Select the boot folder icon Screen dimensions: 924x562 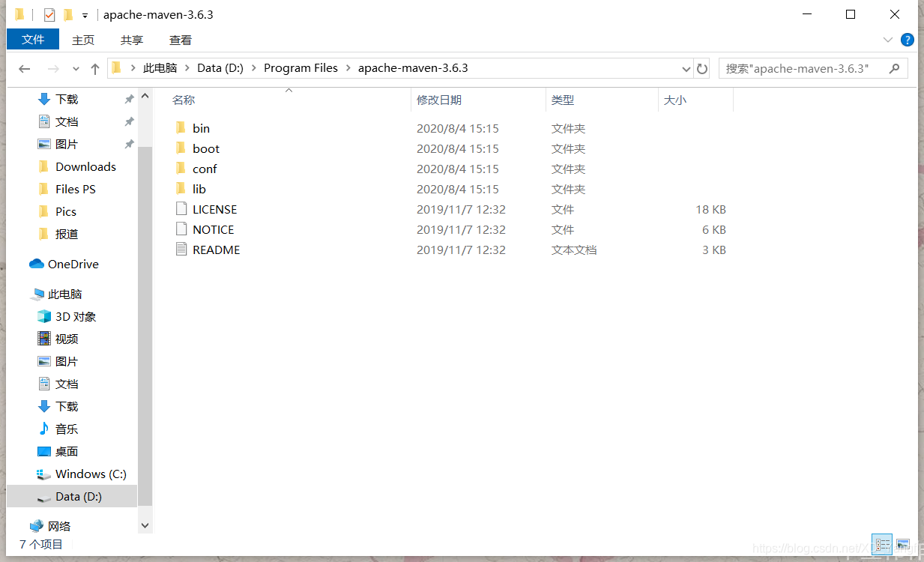point(180,148)
